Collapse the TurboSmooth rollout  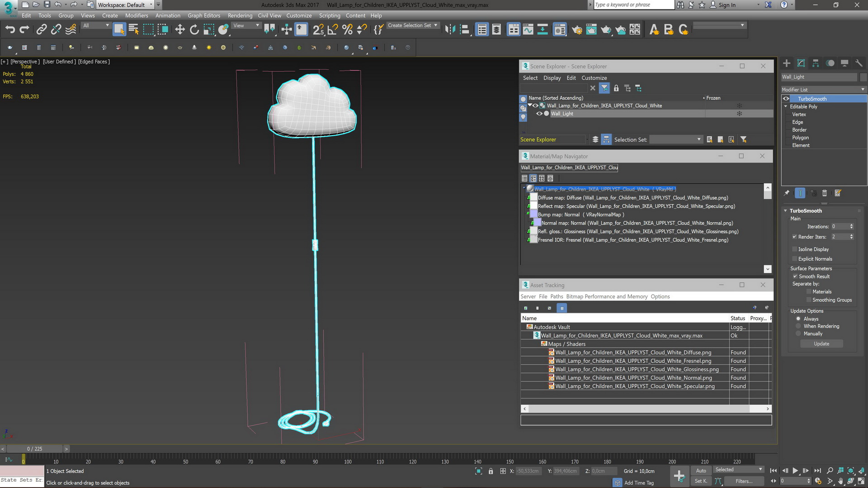[786, 211]
